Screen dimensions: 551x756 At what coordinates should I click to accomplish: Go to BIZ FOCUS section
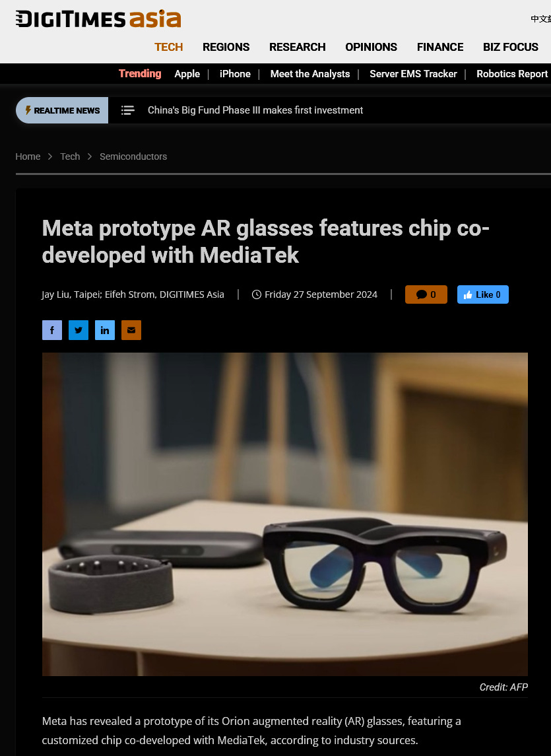[x=511, y=47]
